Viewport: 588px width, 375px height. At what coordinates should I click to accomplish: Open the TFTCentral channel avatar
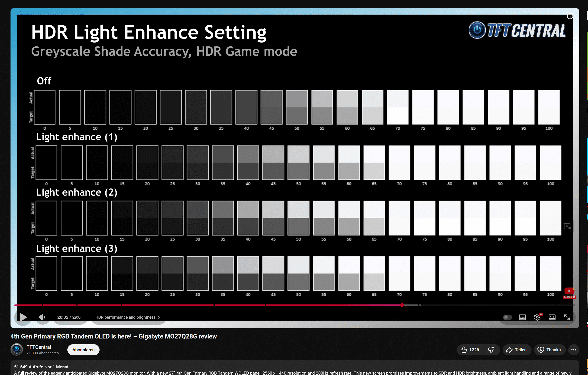(17, 349)
